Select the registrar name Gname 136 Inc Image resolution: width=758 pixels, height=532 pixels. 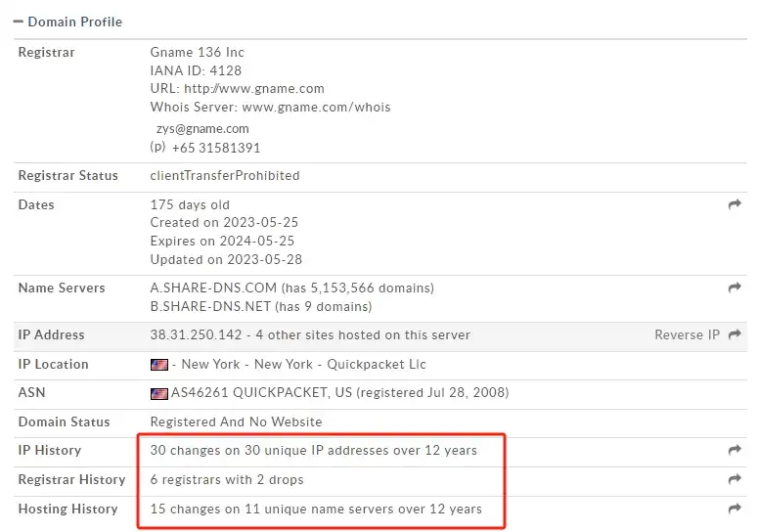pos(197,52)
